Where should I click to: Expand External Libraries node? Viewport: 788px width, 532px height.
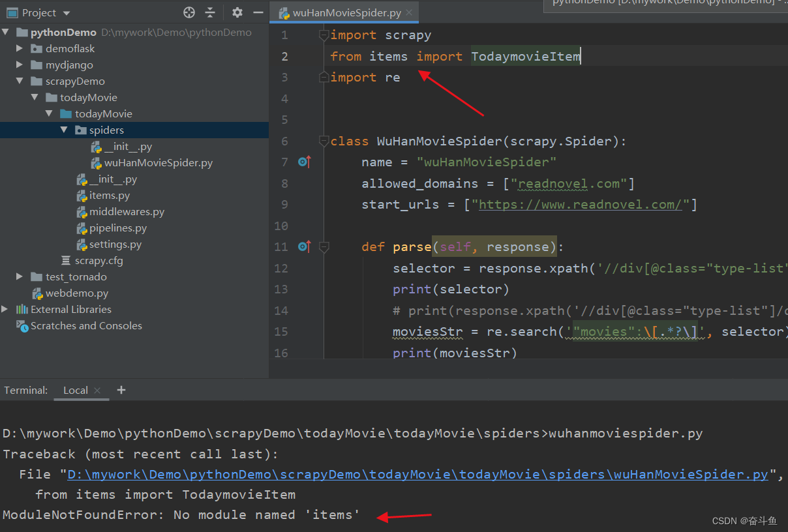click(x=6, y=310)
